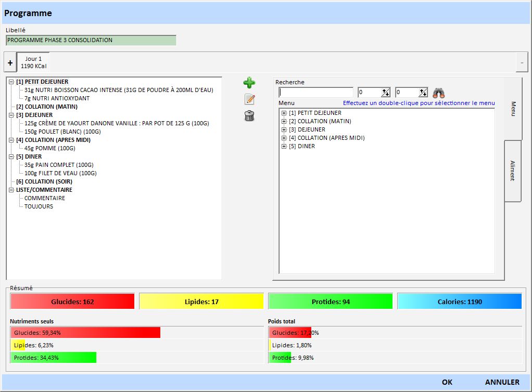The image size is (532, 392).
Task: Expand [3] DEJEUNER in the Menu list
Action: pos(284,129)
